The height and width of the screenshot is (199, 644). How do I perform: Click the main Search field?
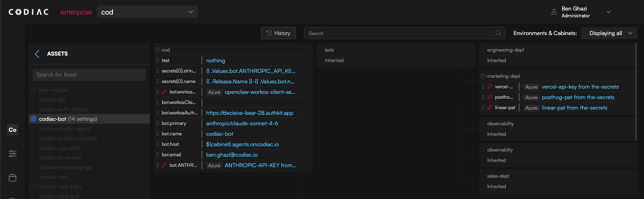point(405,33)
